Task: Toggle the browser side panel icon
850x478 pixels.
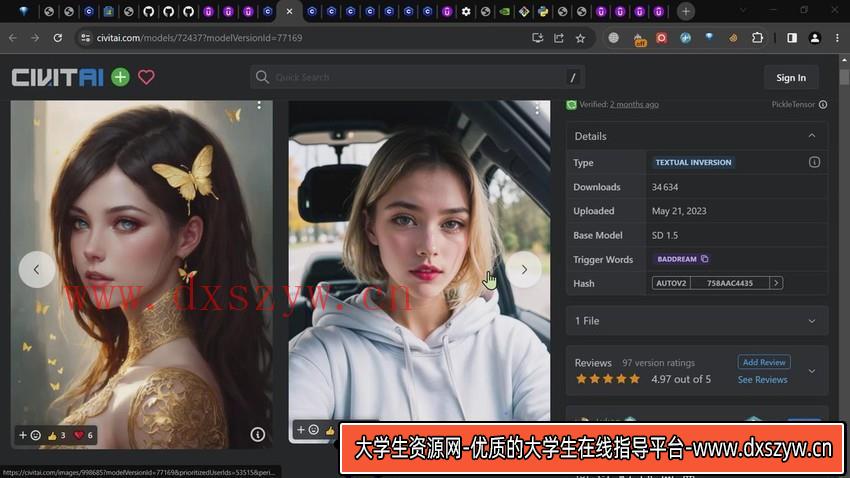Action: pyautogui.click(x=792, y=38)
